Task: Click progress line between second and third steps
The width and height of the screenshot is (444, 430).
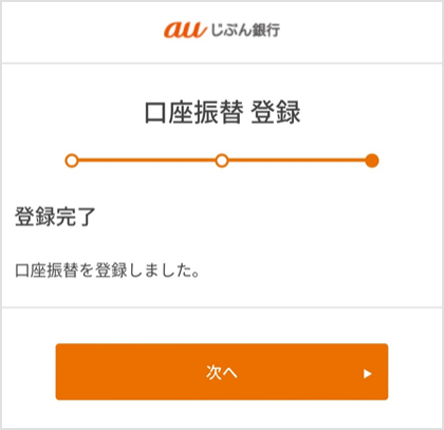Action: click(297, 161)
